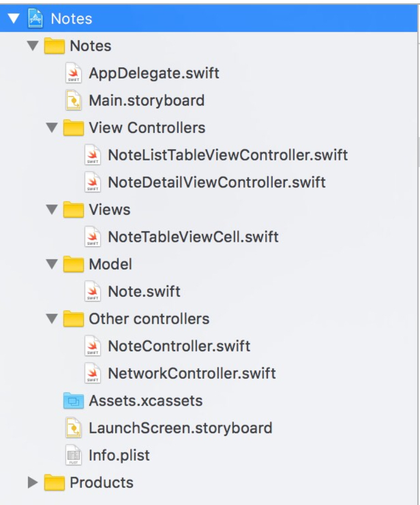Screen dimensions: 420x505
Task: Collapse the Notes project root triangle
Action: coord(14,19)
